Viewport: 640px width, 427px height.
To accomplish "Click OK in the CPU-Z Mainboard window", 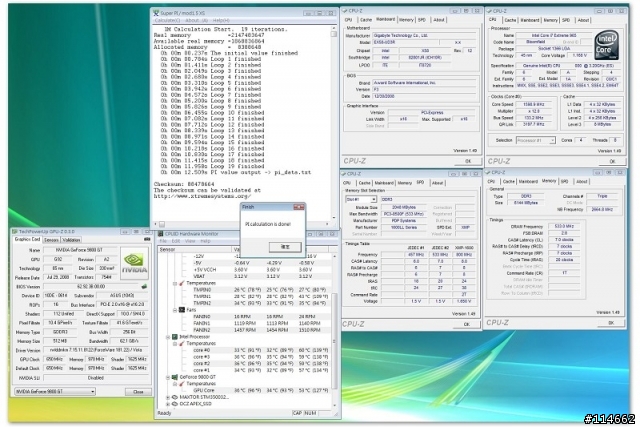I will coord(468,161).
